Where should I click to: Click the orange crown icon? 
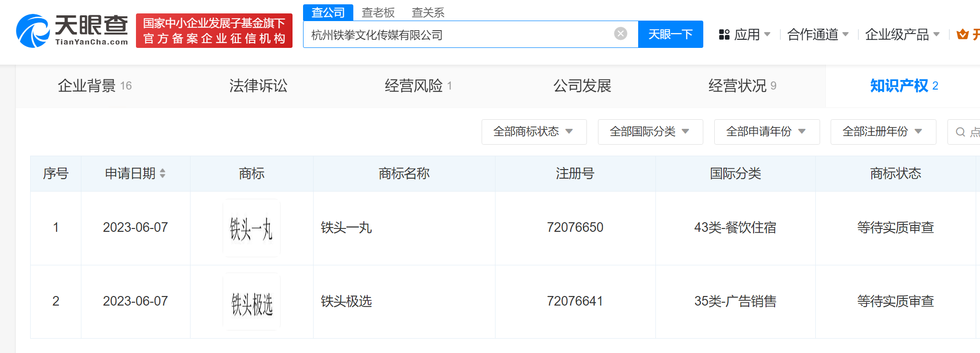(962, 34)
